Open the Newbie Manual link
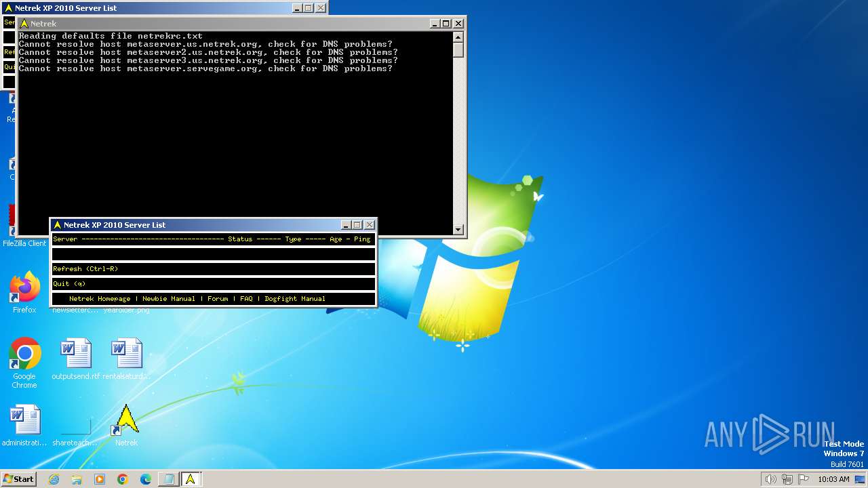This screenshot has height=488, width=868. coord(169,299)
